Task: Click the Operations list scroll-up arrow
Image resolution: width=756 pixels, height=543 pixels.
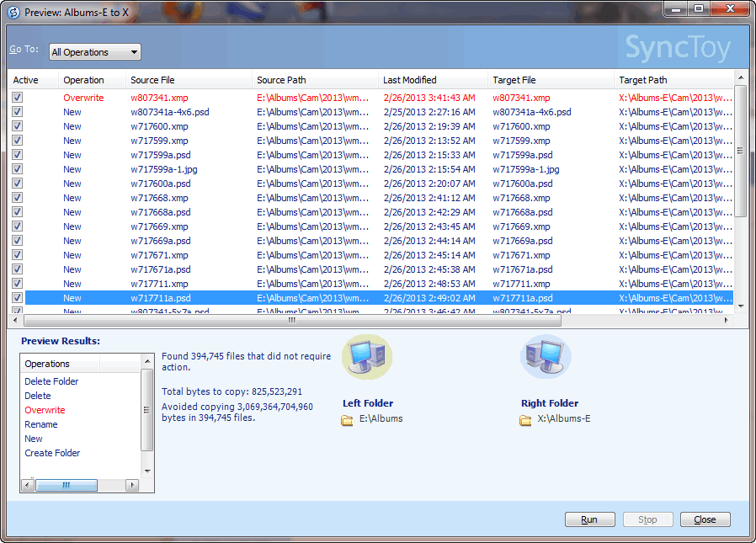Action: click(x=147, y=361)
